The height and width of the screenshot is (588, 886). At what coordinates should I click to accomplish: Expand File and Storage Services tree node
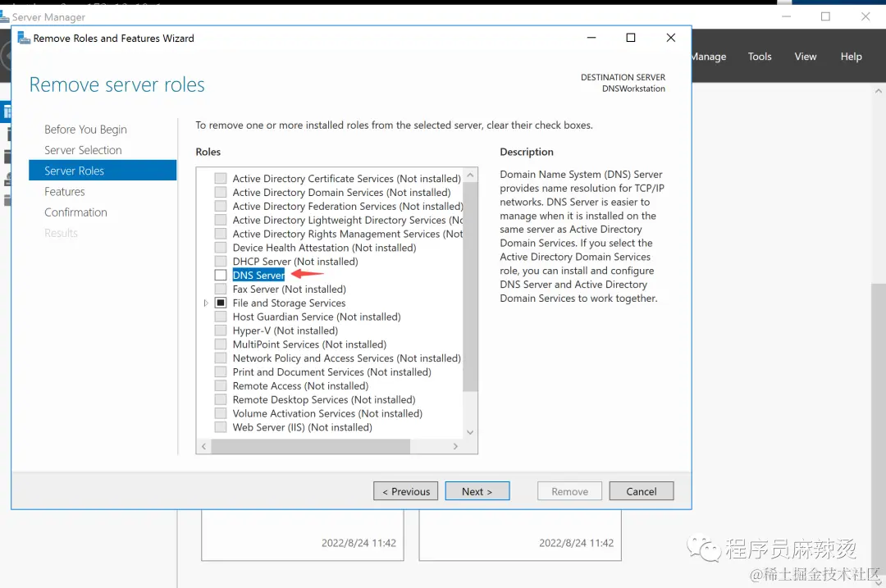click(x=206, y=303)
